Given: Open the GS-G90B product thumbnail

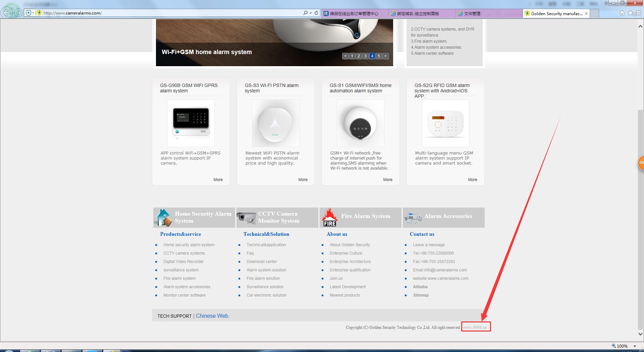Looking at the screenshot, I should tap(191, 123).
